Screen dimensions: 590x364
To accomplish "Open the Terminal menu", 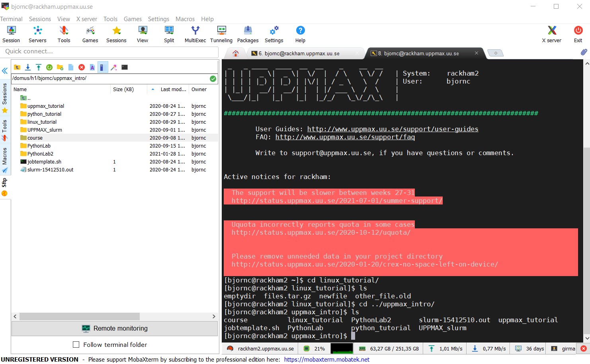I will (11, 19).
